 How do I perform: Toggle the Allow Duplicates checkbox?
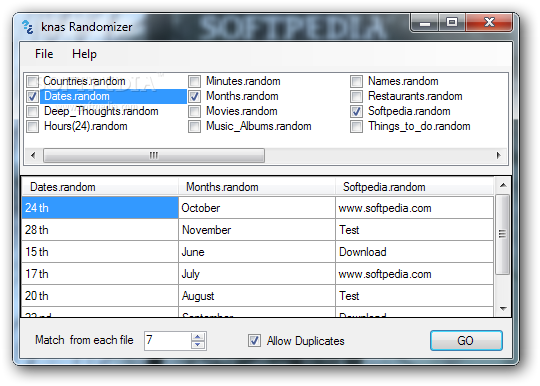(x=255, y=341)
